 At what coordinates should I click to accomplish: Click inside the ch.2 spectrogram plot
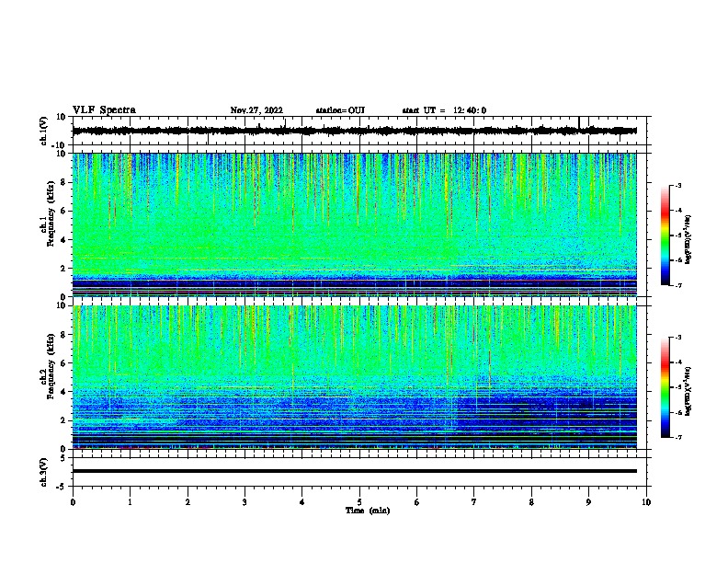coord(354,377)
